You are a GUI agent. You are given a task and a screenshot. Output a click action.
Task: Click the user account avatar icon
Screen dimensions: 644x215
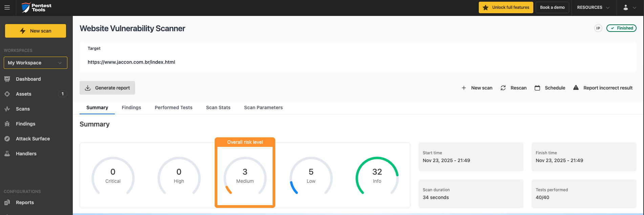tap(626, 7)
